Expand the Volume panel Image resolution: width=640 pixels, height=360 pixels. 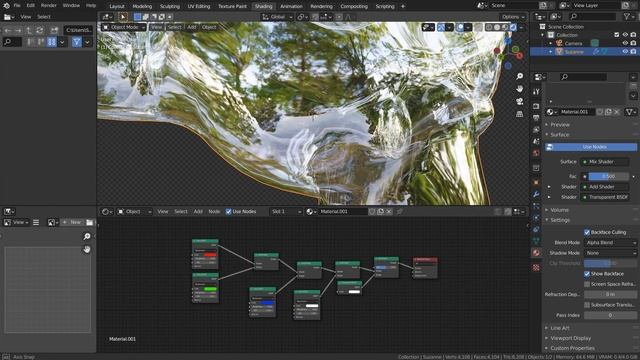pyautogui.click(x=559, y=210)
